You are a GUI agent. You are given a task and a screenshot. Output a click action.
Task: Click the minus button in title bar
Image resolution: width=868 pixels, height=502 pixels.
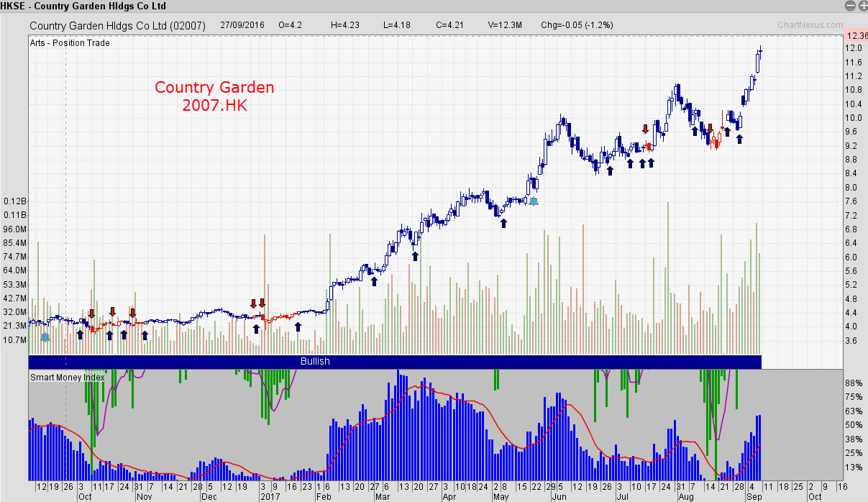(x=851, y=6)
